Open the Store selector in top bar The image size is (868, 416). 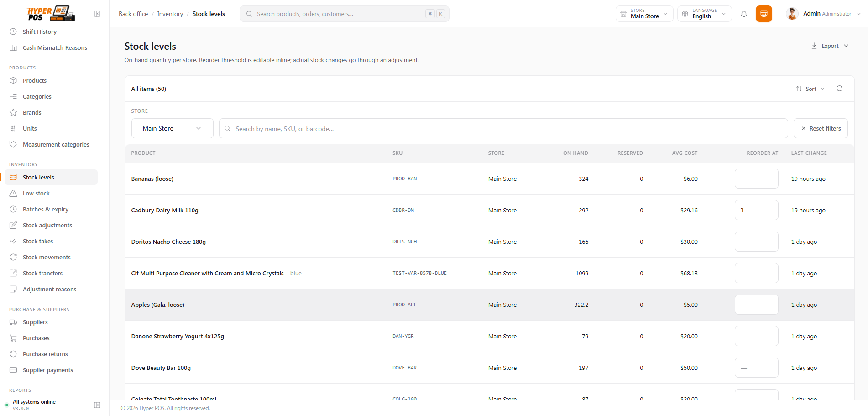tap(644, 14)
